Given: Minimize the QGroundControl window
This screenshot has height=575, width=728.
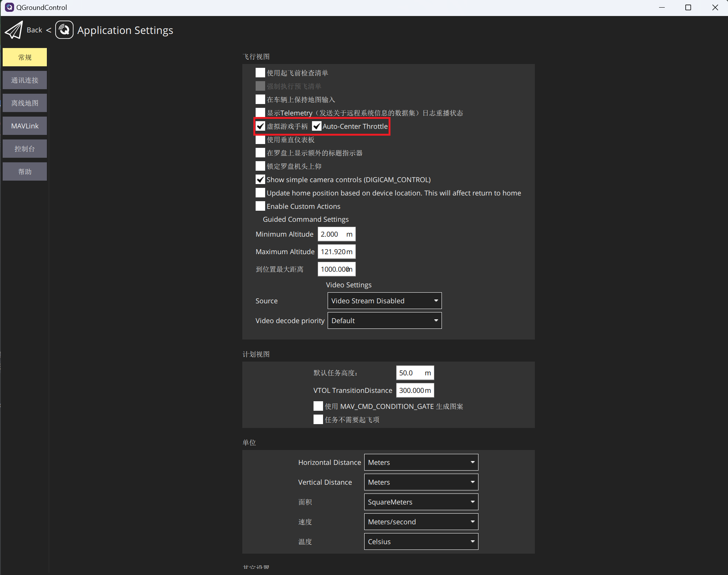Looking at the screenshot, I should click(x=662, y=7).
